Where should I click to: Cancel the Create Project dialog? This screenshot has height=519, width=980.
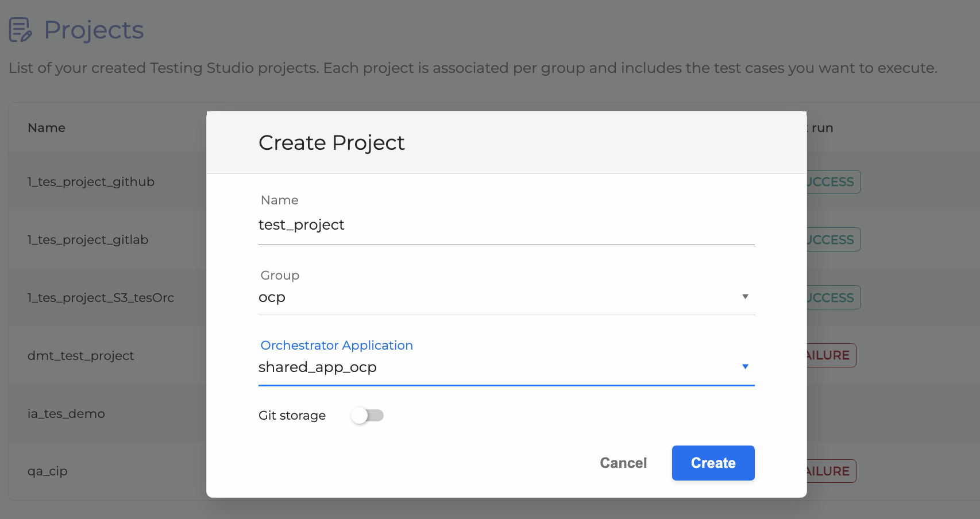coord(623,463)
